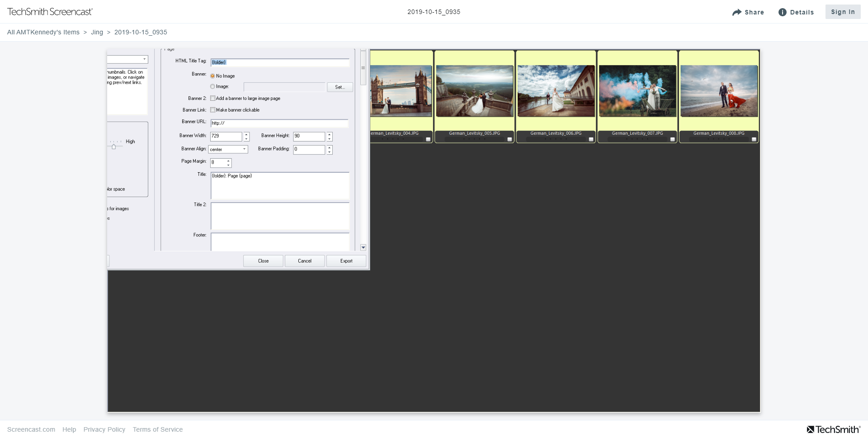This screenshot has height=438, width=868.
Task: Click the Close button in dialog
Action: click(x=263, y=261)
